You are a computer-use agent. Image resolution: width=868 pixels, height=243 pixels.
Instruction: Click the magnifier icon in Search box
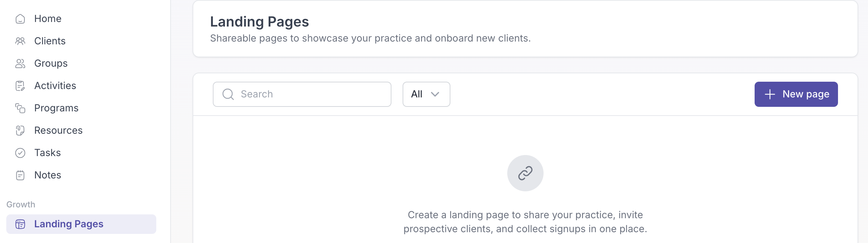point(228,94)
